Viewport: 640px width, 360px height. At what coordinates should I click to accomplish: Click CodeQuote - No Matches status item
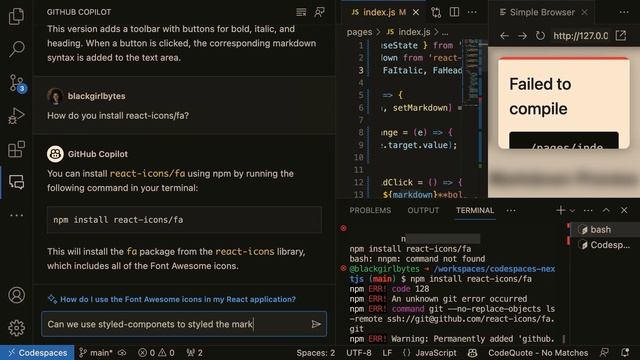pos(538,353)
